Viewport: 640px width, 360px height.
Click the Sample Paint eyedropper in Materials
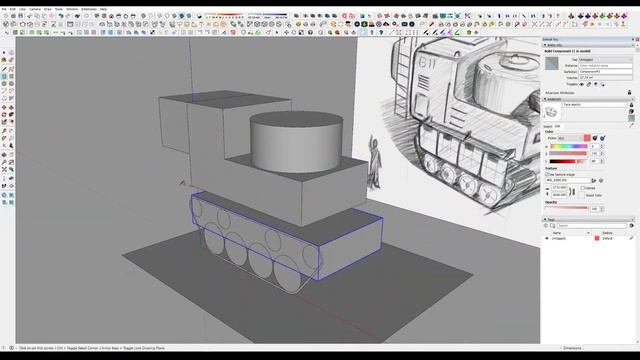[631, 125]
